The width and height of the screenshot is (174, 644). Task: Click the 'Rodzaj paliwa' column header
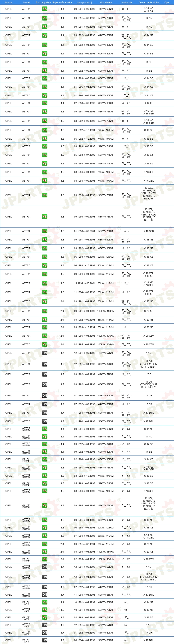tap(43, 2)
